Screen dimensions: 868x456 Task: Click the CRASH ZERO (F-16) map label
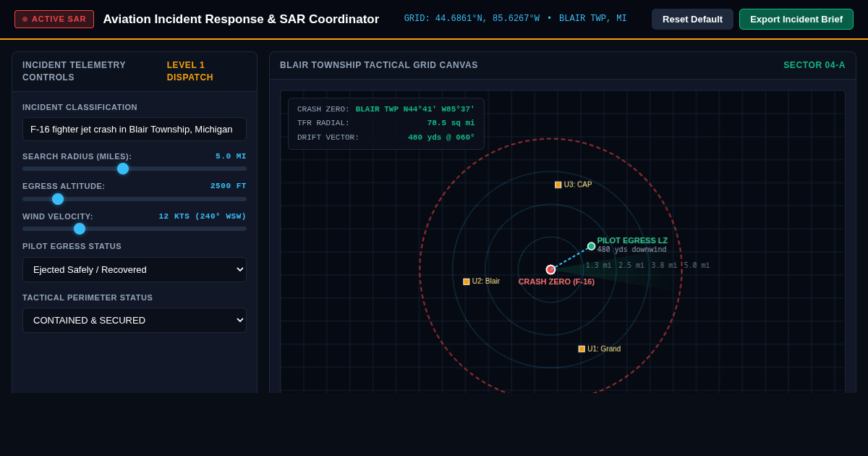[556, 282]
